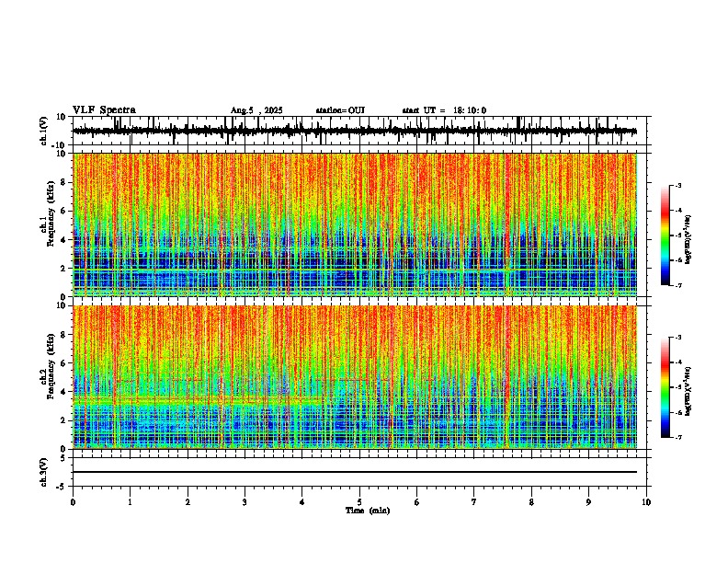Click the "station=OUI" header label
Screen dimensions: 728x563
pos(340,110)
